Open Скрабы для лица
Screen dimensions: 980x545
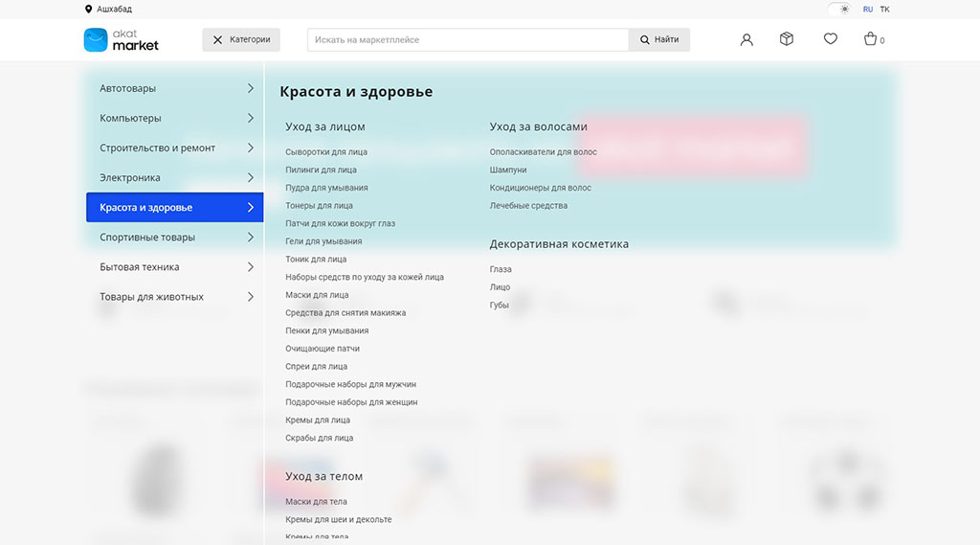tap(319, 438)
